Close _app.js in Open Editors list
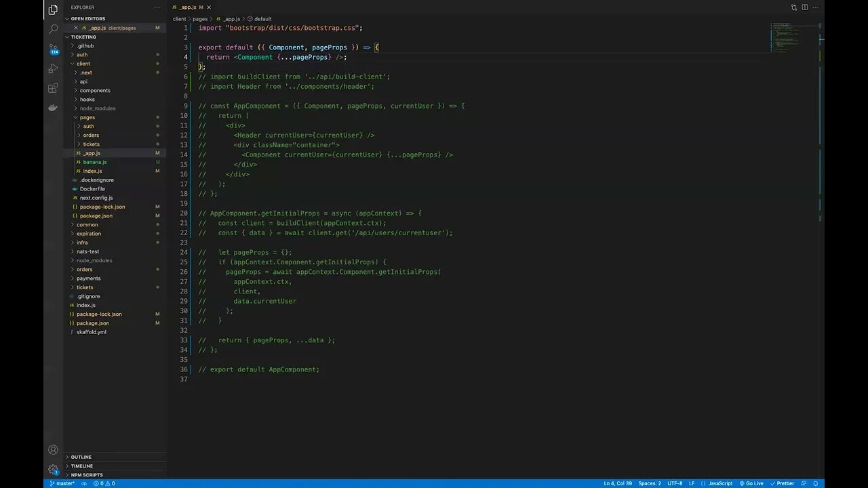Viewport: 868px width, 488px height. [x=75, y=28]
